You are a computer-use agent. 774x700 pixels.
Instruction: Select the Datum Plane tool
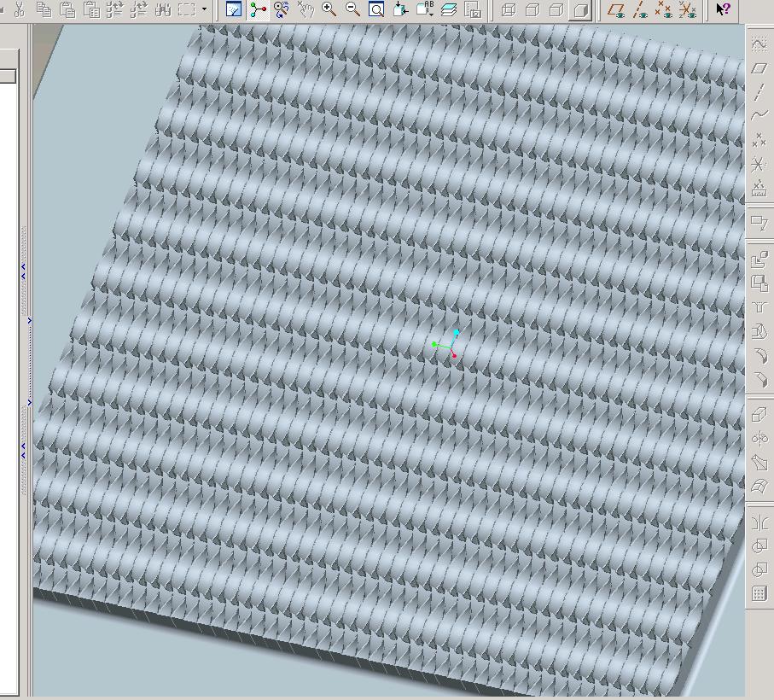pyautogui.click(x=759, y=67)
